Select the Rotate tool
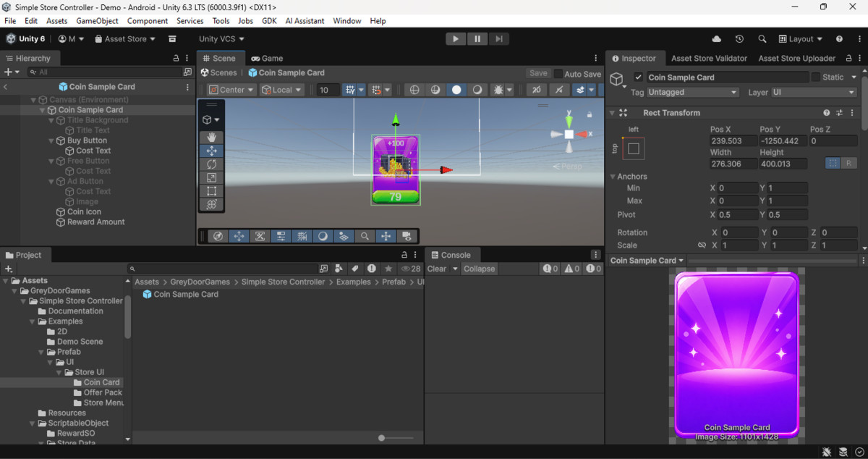The image size is (868, 459). 211,164
